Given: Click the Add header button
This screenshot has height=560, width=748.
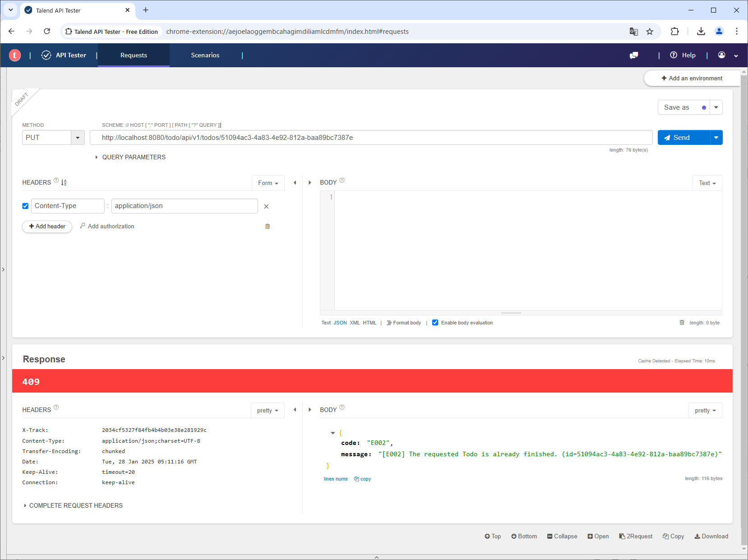Looking at the screenshot, I should click(x=47, y=227).
